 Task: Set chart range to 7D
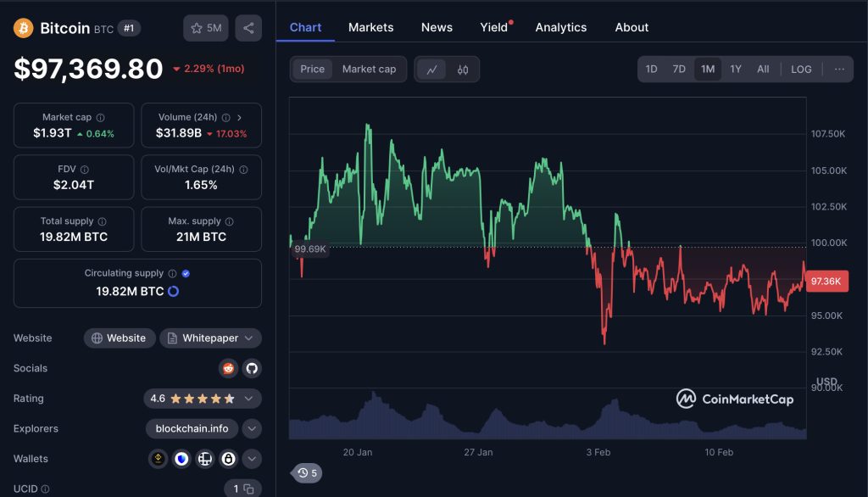coord(679,70)
